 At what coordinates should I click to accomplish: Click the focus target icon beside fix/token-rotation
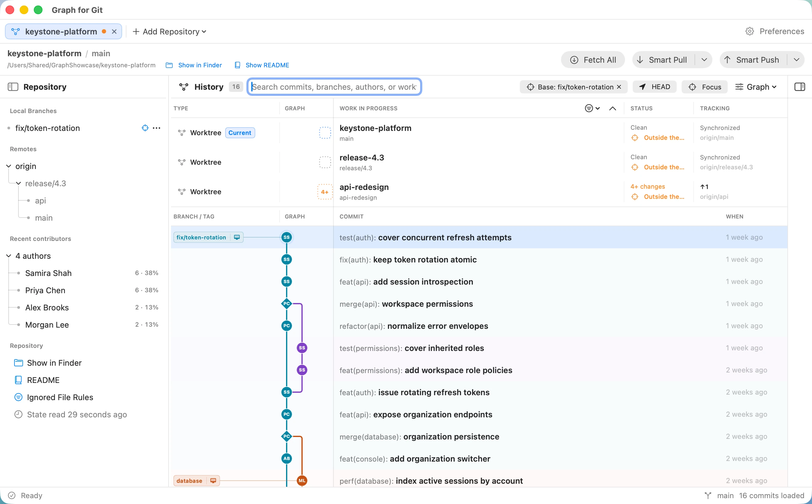click(x=145, y=128)
